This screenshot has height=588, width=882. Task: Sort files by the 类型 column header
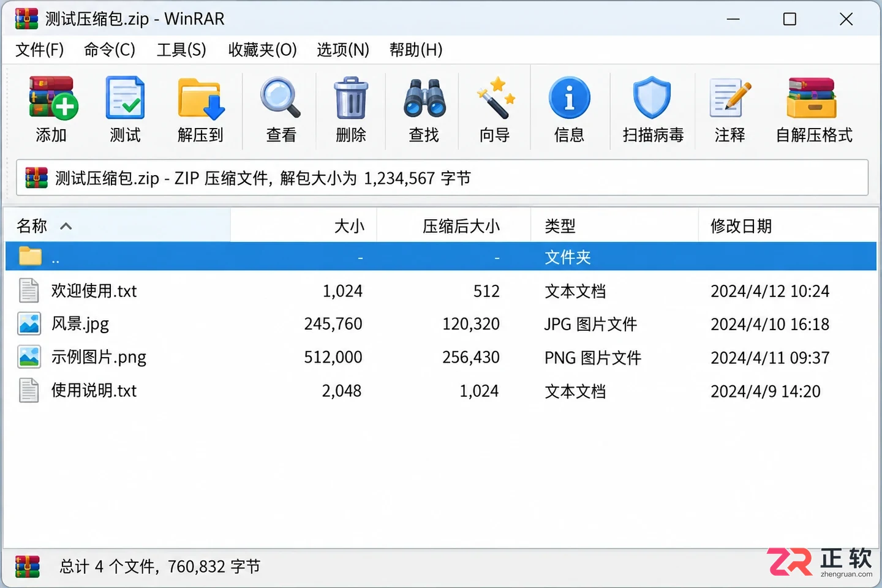pyautogui.click(x=615, y=226)
